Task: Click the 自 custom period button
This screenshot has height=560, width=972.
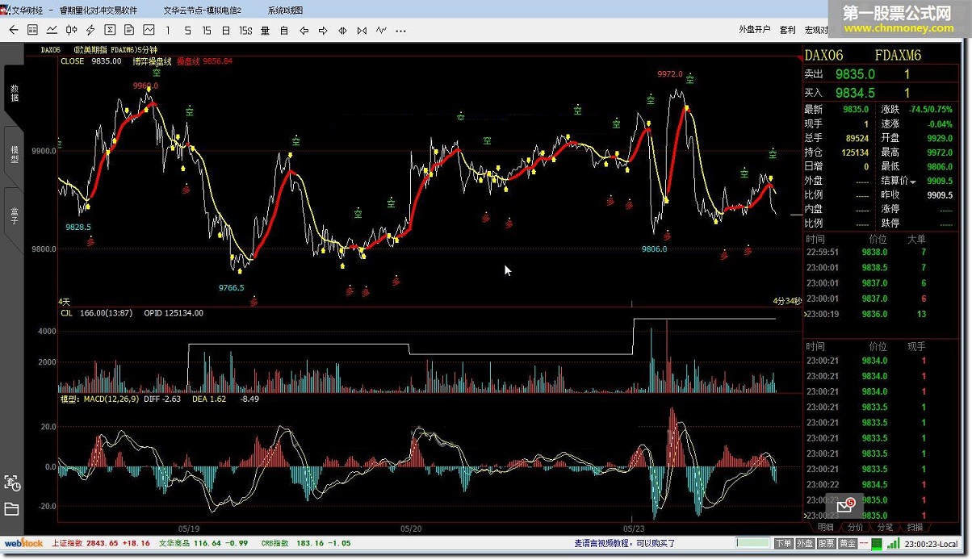Action: tap(284, 31)
